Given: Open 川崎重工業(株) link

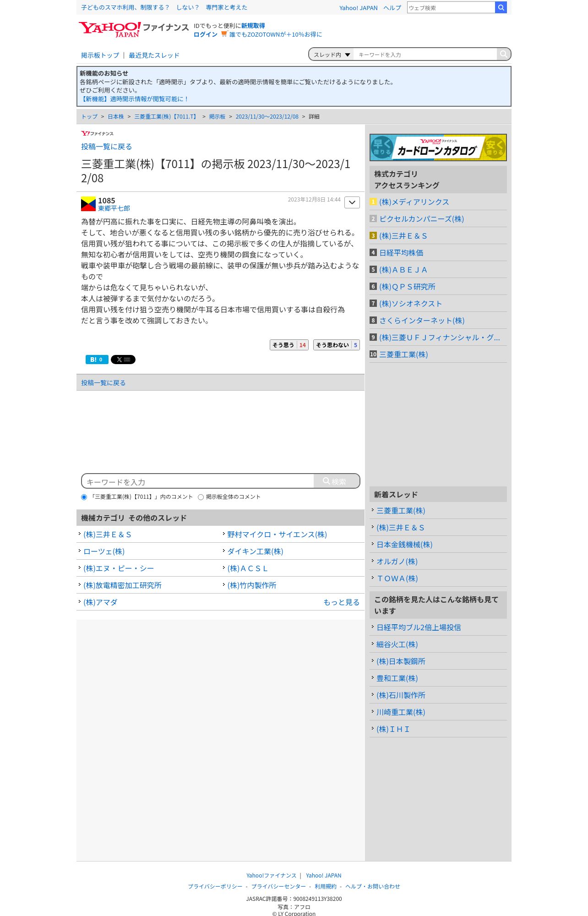Looking at the screenshot, I should pyautogui.click(x=401, y=712).
